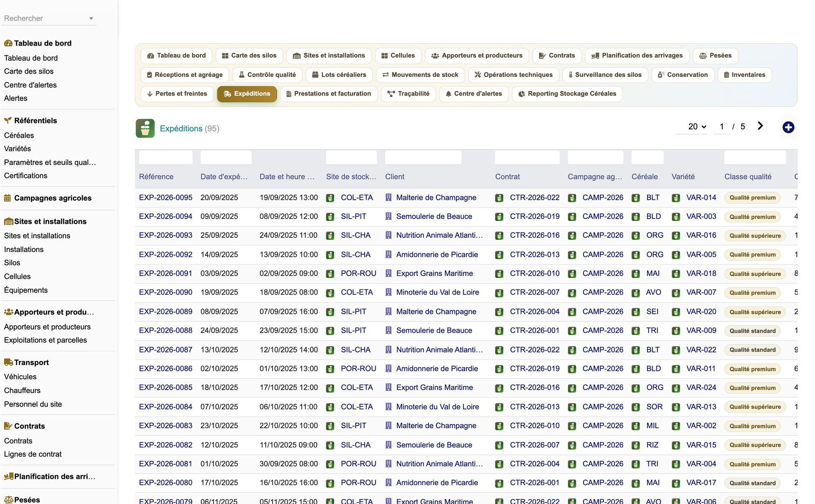This screenshot has width=815, height=504.
Task: Click building icon beside Malterie de Champagne in EXP-2026-0095 row
Action: (x=389, y=198)
